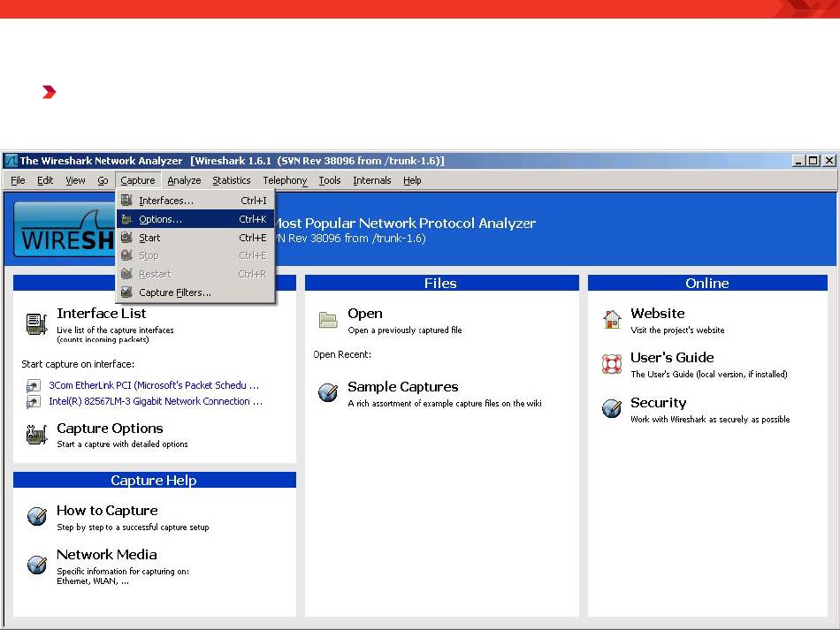Open the Analyze menu
The width and height of the screenshot is (840, 630).
[x=184, y=180]
